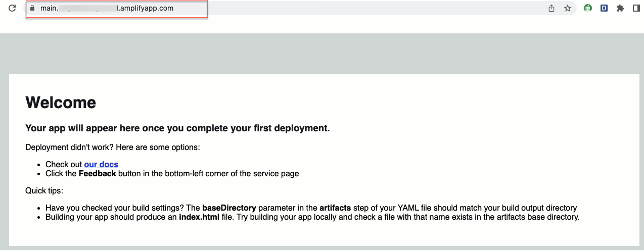Show extensions via the puzzle piece icon
644x250 pixels.
(620, 8)
